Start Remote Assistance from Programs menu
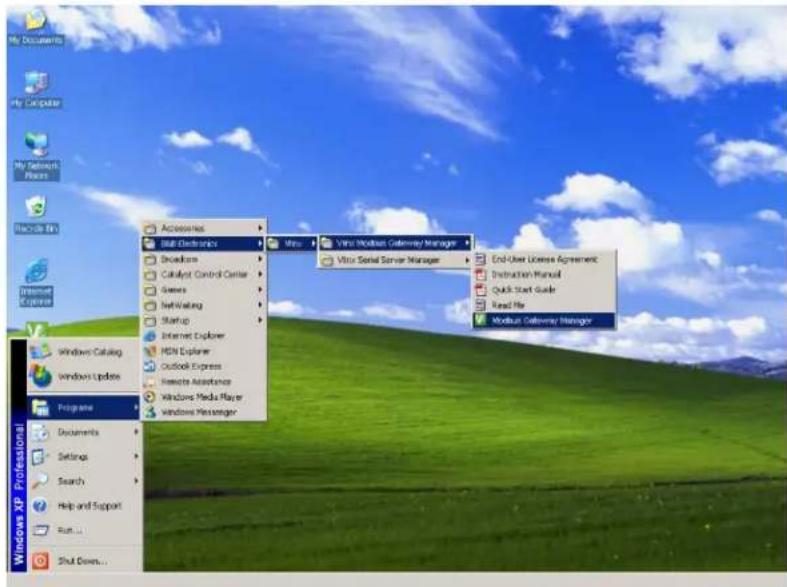The width and height of the screenshot is (787, 587). click(x=204, y=381)
